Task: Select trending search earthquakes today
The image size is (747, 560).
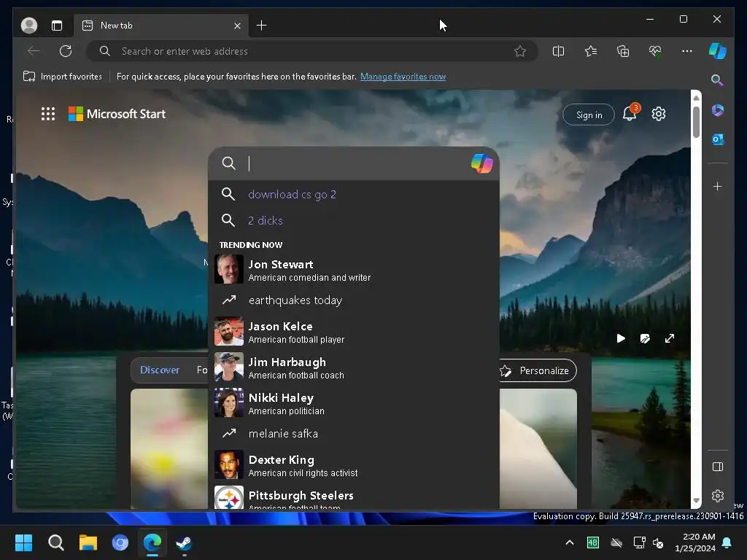Action: click(x=354, y=300)
